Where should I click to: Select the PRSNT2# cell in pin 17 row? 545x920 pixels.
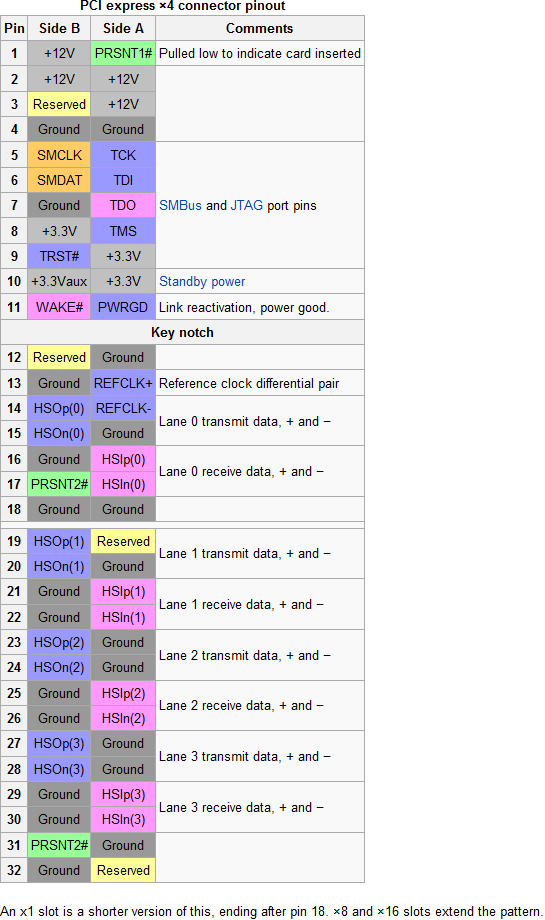pos(59,485)
